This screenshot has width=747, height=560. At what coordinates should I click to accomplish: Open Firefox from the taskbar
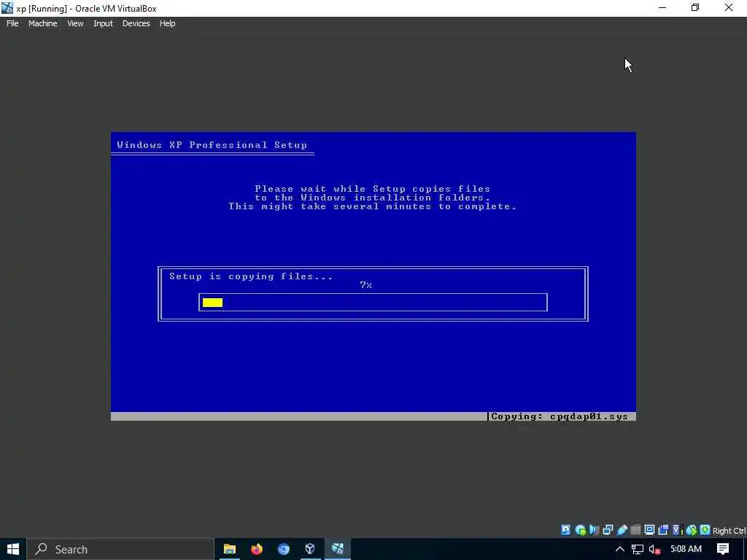coord(256,549)
